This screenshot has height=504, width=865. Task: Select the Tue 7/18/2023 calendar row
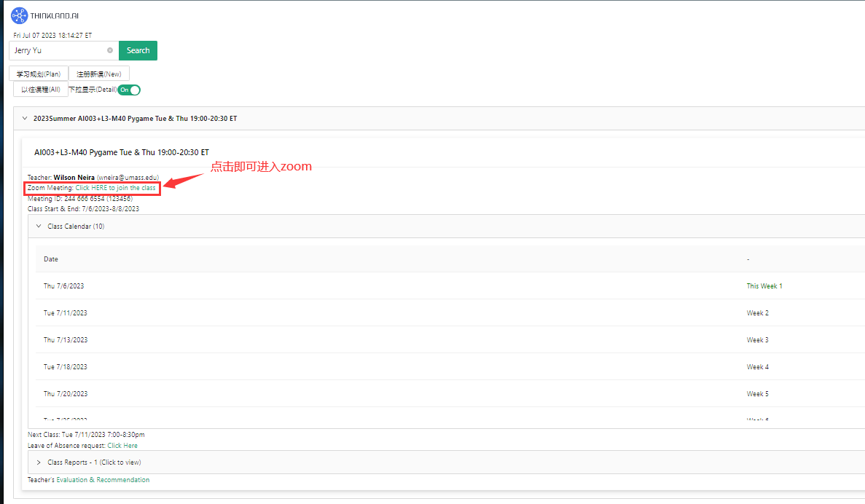(66, 367)
